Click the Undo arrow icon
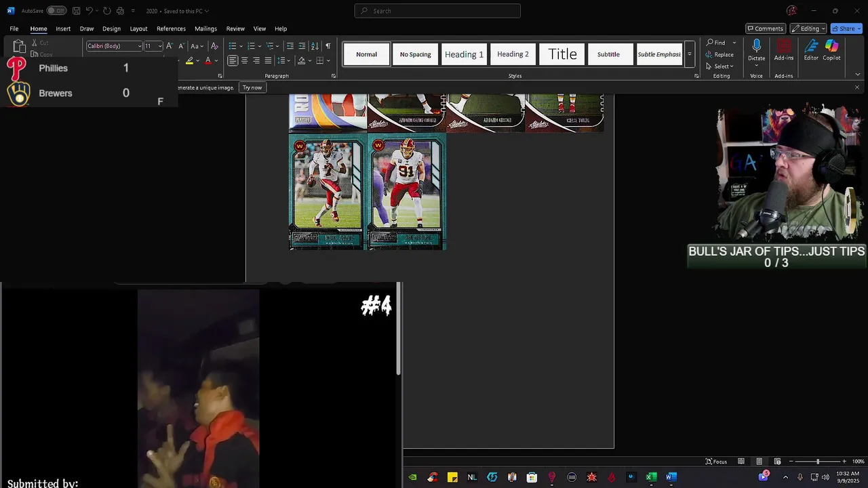This screenshot has width=868, height=488. [x=89, y=11]
